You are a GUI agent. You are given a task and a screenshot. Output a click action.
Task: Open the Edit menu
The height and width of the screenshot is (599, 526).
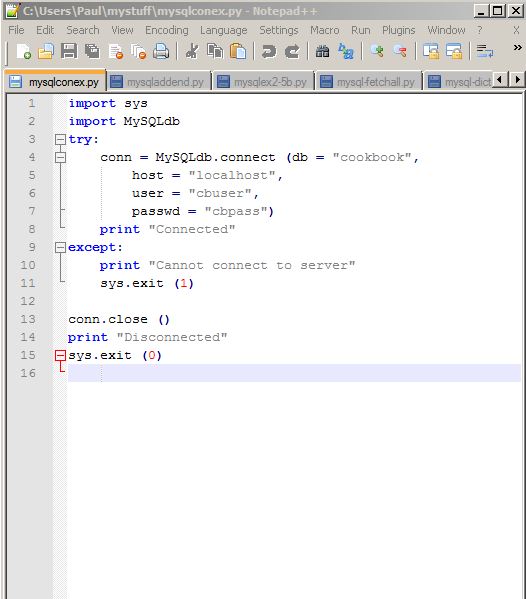coord(45,30)
